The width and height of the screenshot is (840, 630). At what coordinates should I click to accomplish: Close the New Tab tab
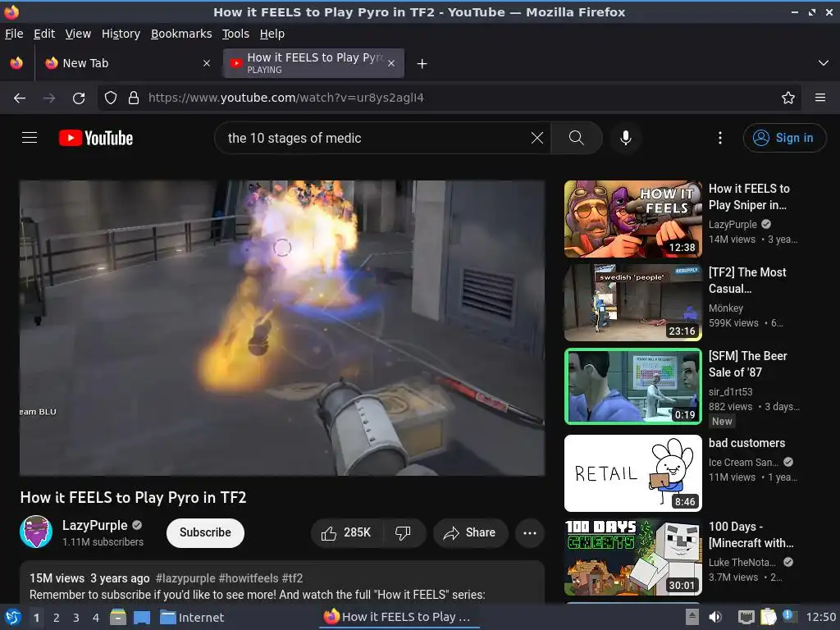click(207, 63)
